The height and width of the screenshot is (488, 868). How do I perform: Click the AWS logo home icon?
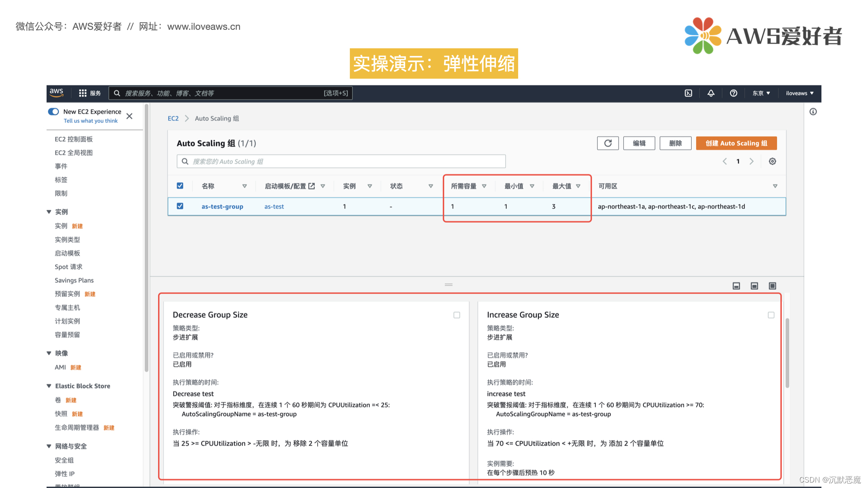[x=56, y=93]
